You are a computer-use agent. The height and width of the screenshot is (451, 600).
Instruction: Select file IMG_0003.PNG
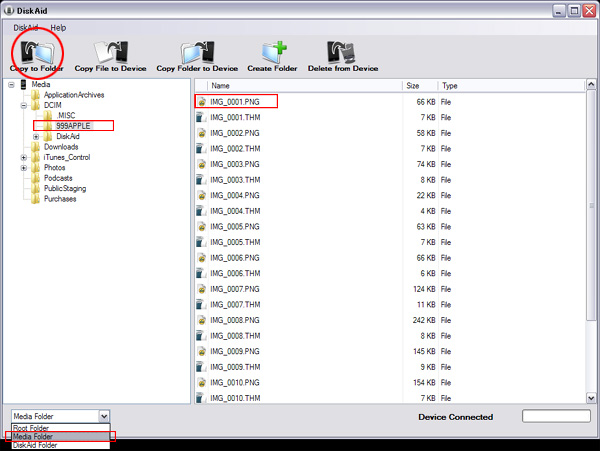(235, 164)
